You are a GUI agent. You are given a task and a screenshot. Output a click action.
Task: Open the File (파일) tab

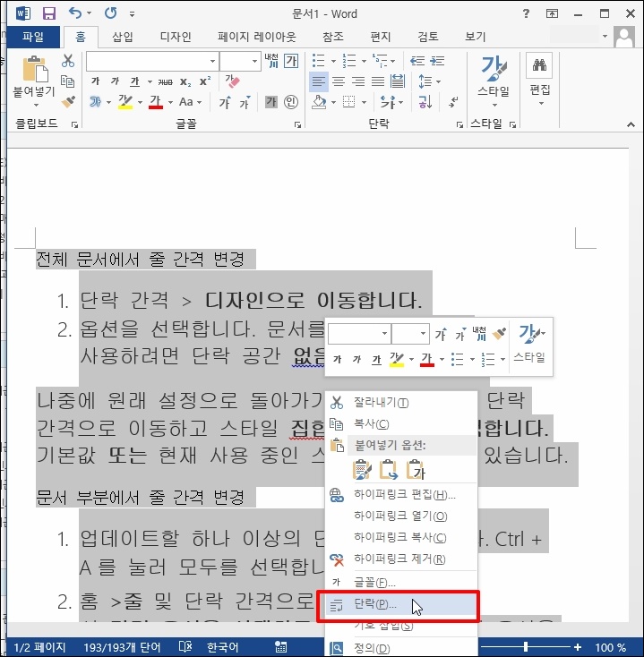pyautogui.click(x=33, y=37)
